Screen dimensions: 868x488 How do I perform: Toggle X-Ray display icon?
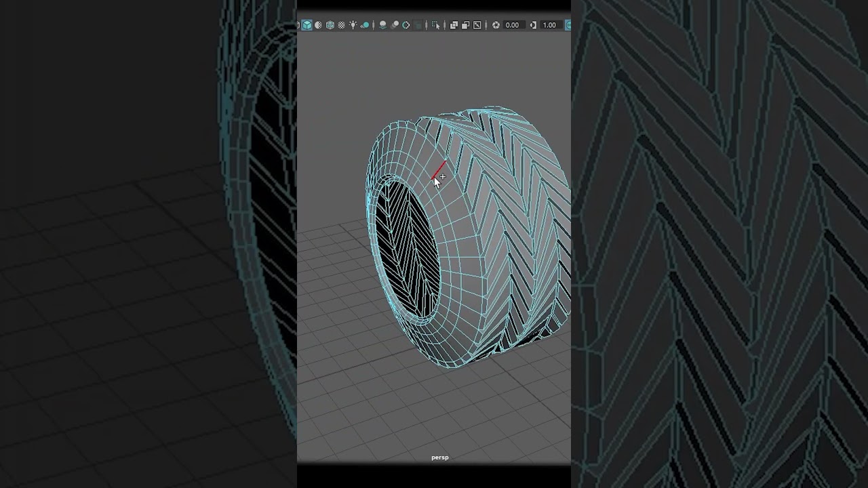(x=454, y=25)
